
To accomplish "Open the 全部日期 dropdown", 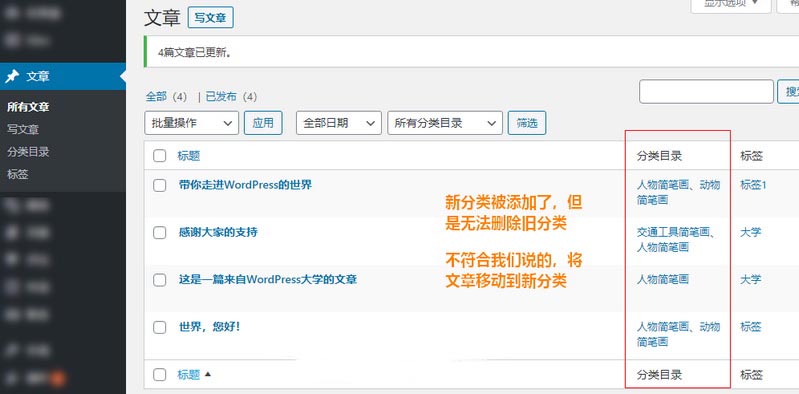I will [x=339, y=123].
